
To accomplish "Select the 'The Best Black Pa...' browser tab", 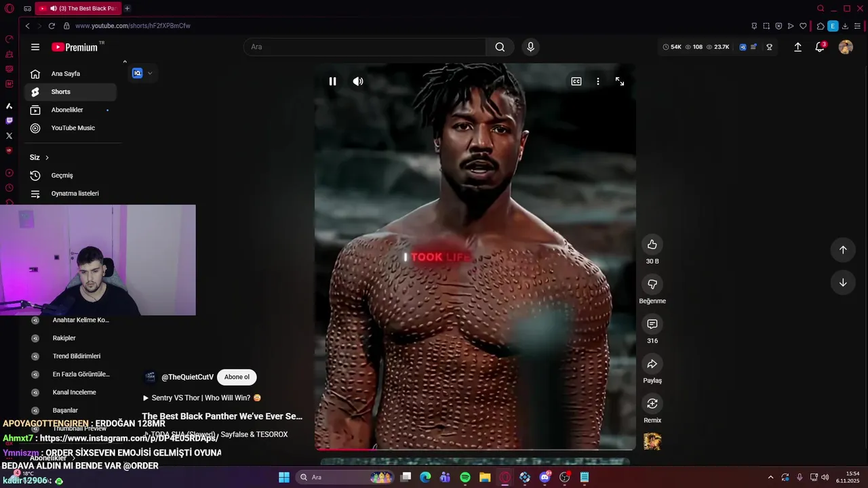I will click(x=78, y=8).
